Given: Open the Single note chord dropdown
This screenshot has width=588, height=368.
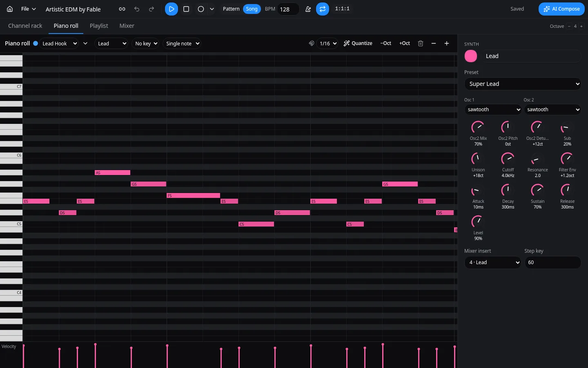Looking at the screenshot, I should click(x=182, y=43).
